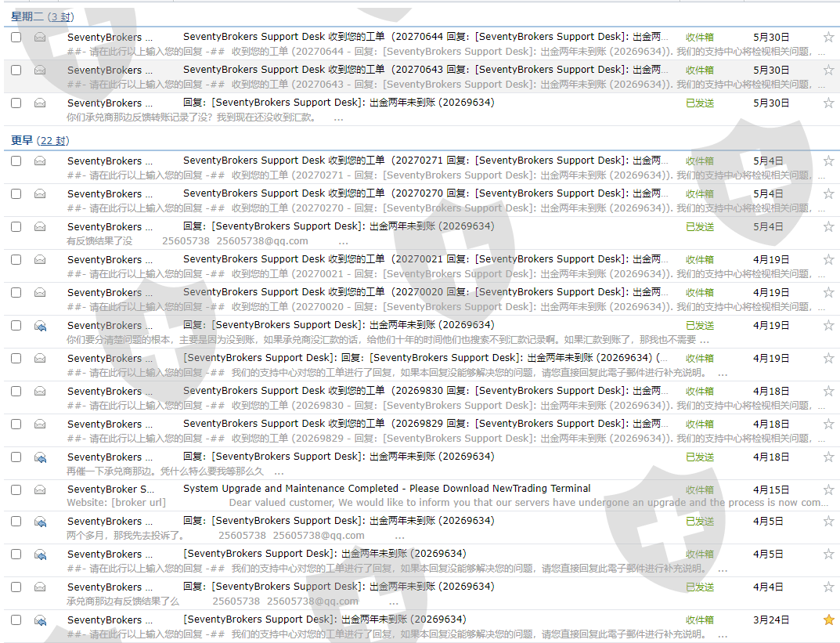The width and height of the screenshot is (840, 643).
Task: Unstar the March 24 starred email
Action: [x=828, y=620]
